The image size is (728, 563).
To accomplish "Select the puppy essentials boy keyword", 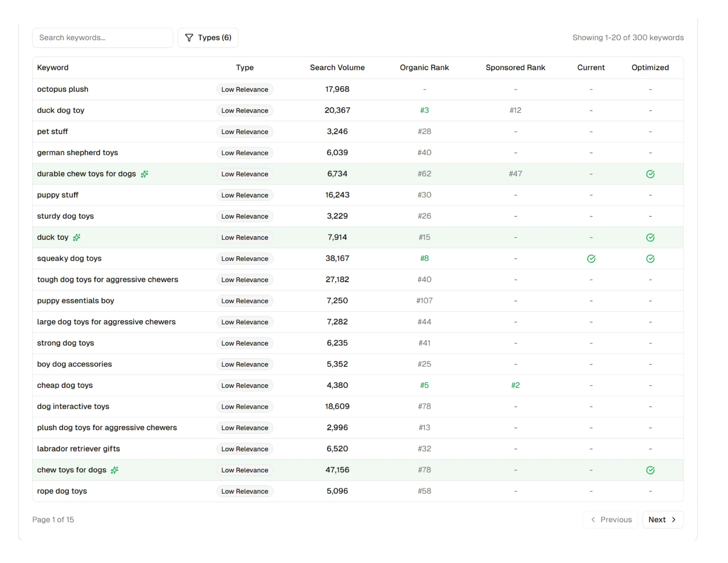I will [75, 301].
